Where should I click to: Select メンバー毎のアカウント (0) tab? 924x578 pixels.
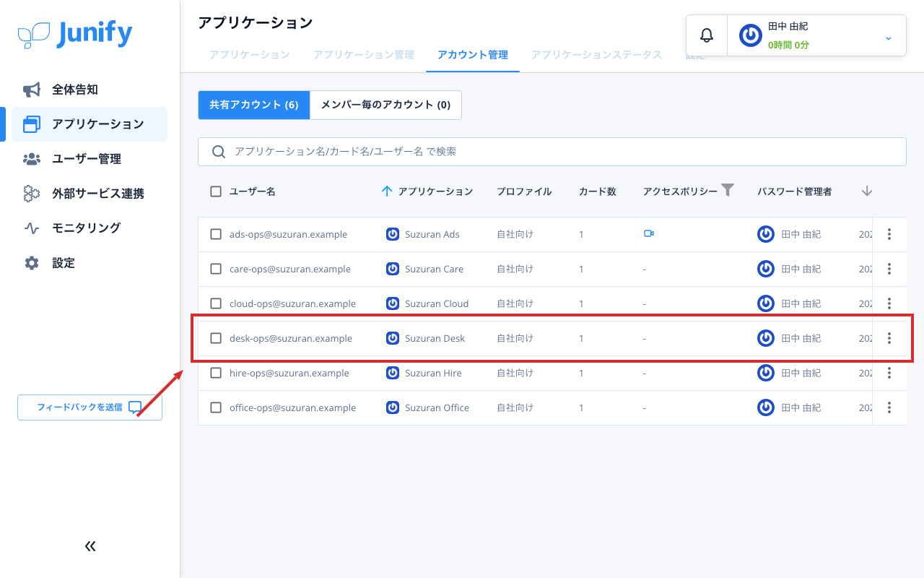pos(385,105)
